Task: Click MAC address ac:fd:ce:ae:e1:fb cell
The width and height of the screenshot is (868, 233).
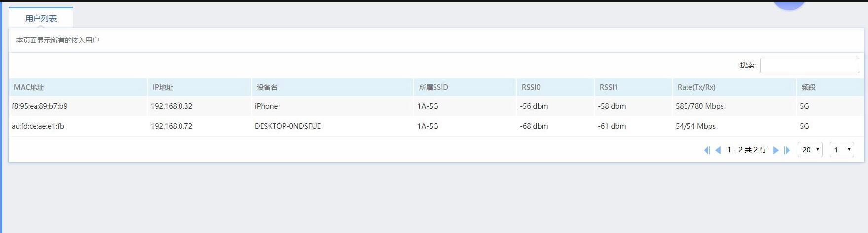Action: point(38,126)
